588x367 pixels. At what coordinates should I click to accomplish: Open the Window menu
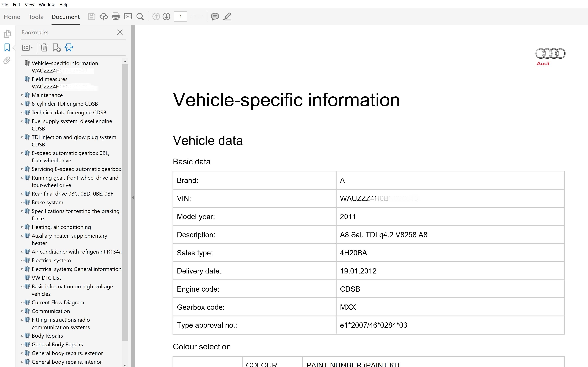(46, 5)
